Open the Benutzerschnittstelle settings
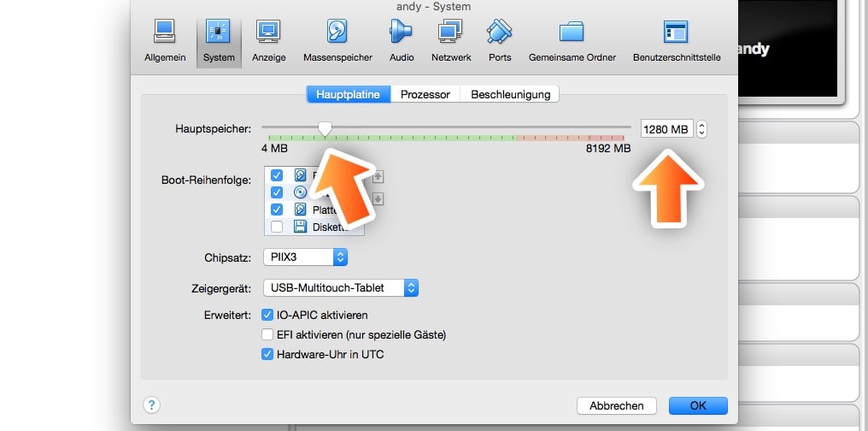The height and width of the screenshot is (431, 868). click(x=677, y=42)
